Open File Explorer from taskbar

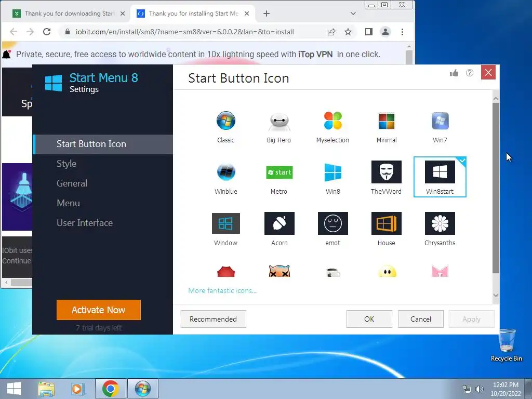(46, 389)
